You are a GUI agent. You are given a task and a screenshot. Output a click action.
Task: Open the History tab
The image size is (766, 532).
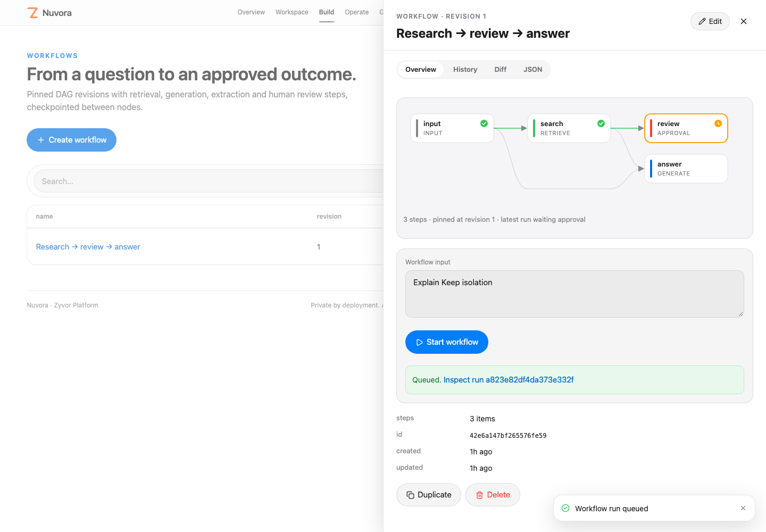point(465,70)
